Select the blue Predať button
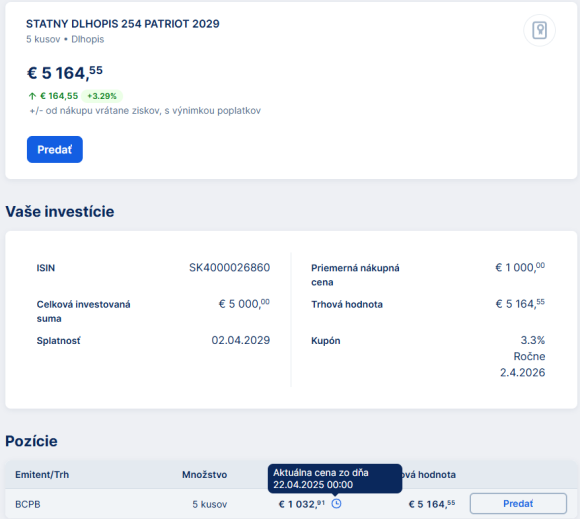 click(x=55, y=149)
